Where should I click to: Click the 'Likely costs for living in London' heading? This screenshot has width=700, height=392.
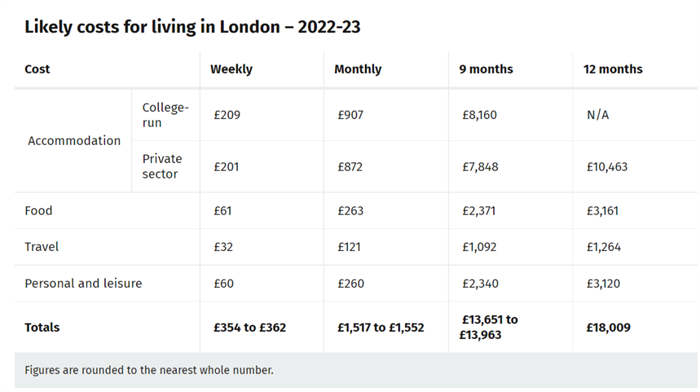(192, 27)
